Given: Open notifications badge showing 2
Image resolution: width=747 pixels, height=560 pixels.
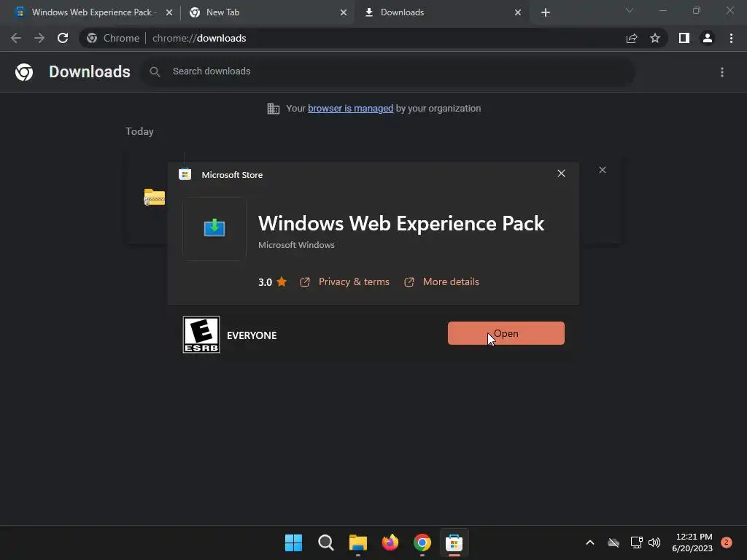Looking at the screenshot, I should click(726, 542).
